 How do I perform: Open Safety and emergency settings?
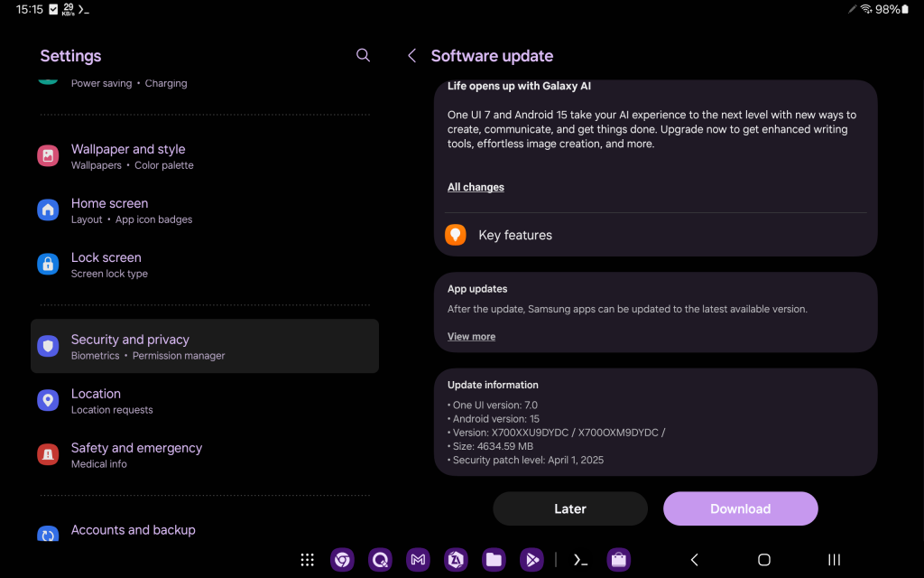pos(205,455)
